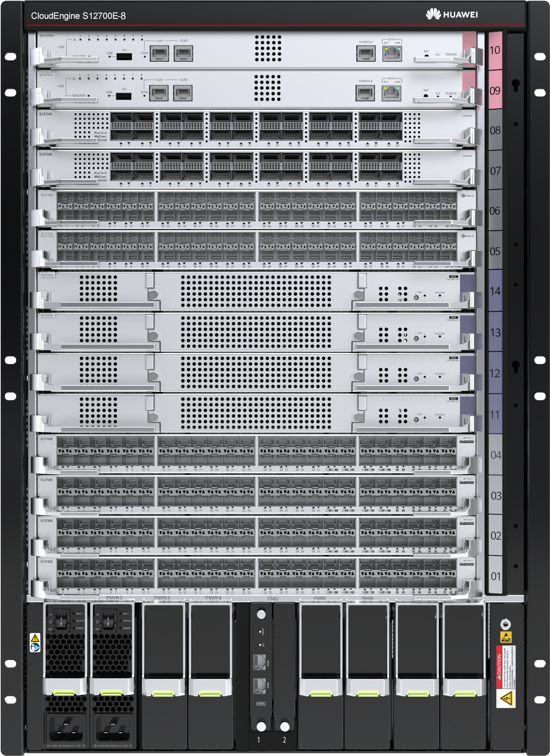The height and width of the screenshot is (756, 550).
Task: Click the Huawei logo on the chassis
Action: click(x=452, y=14)
